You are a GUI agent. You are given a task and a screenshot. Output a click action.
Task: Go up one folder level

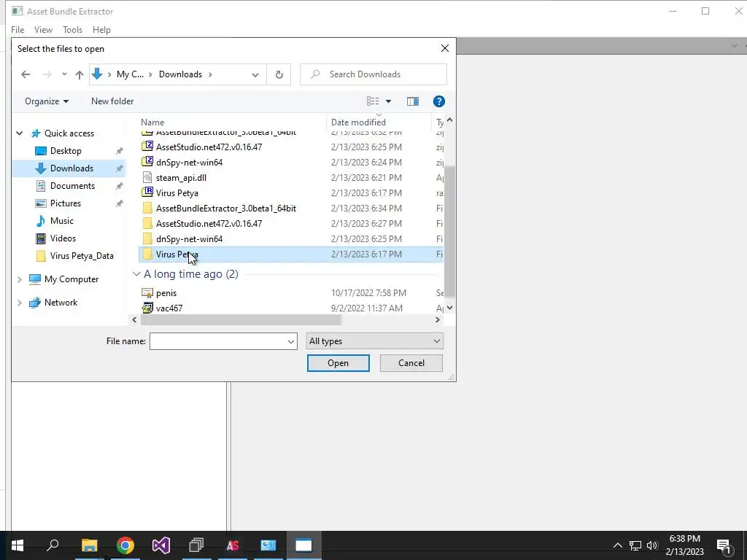tap(80, 74)
